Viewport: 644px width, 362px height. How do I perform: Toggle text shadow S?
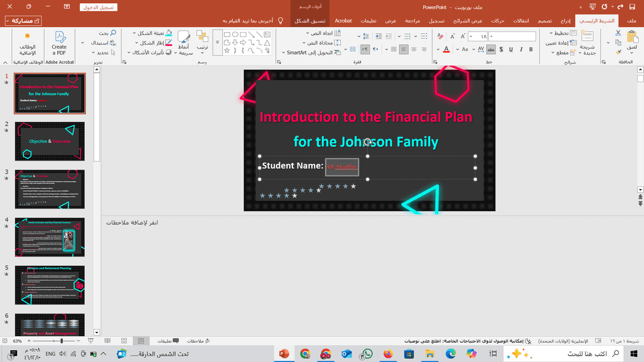pos(501,49)
